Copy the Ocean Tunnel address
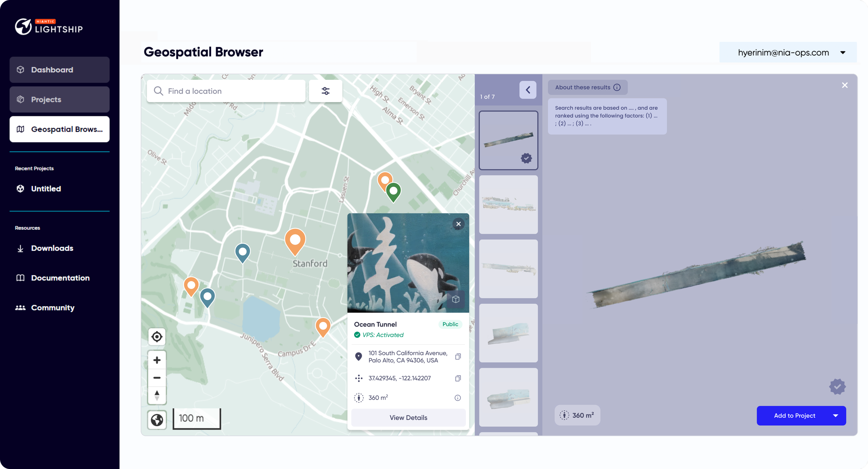This screenshot has width=868, height=469. click(x=458, y=357)
